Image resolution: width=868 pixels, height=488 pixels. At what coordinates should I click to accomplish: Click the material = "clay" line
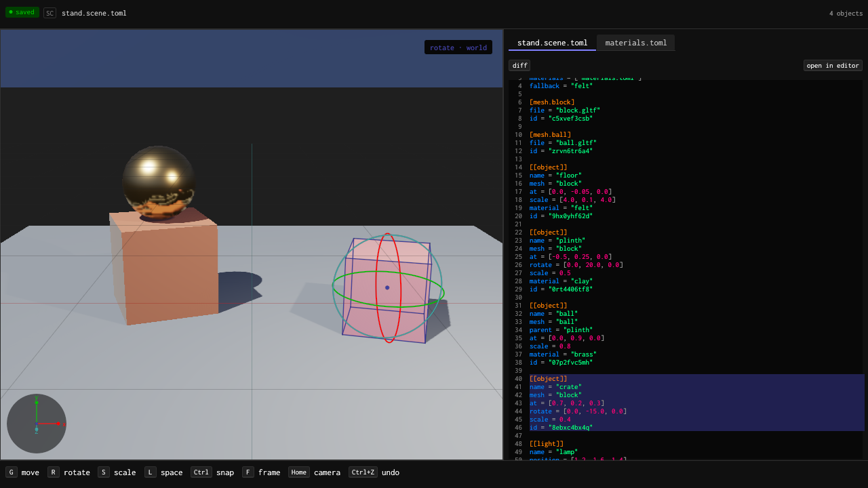[x=561, y=281]
